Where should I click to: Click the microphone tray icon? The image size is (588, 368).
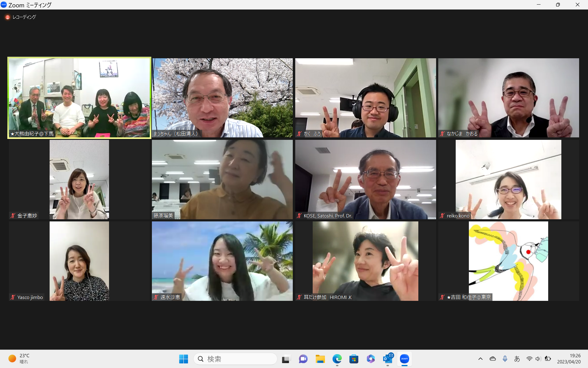point(505,359)
